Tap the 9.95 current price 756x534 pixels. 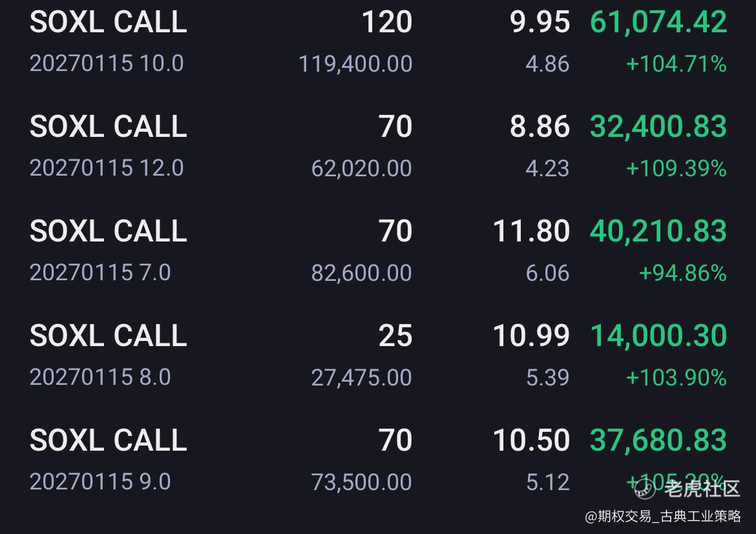[x=540, y=22]
